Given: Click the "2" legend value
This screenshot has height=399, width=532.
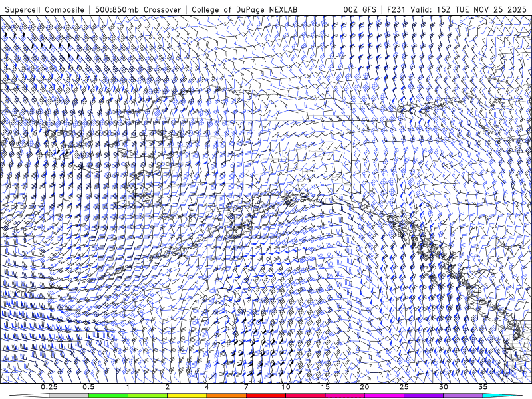Looking at the screenshot, I should (x=168, y=387).
